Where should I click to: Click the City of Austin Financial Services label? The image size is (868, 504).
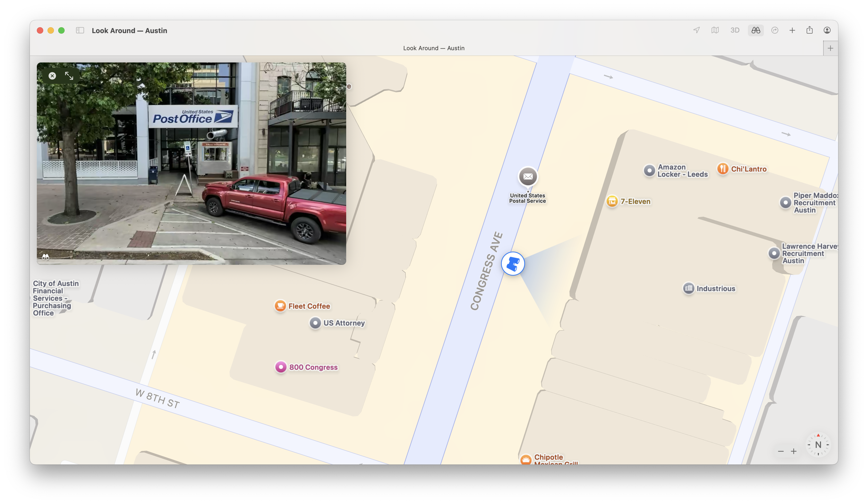pyautogui.click(x=56, y=298)
